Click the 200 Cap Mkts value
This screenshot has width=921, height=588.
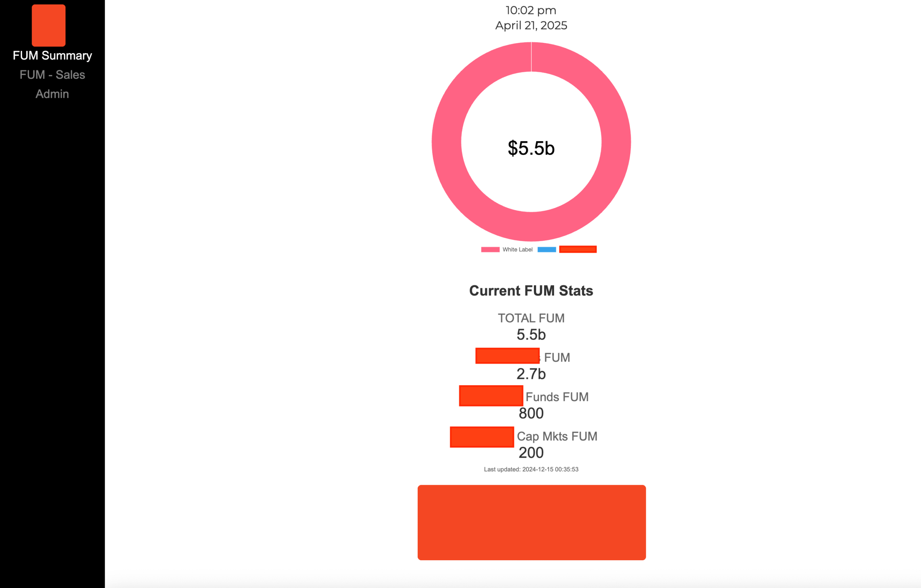[531, 453]
